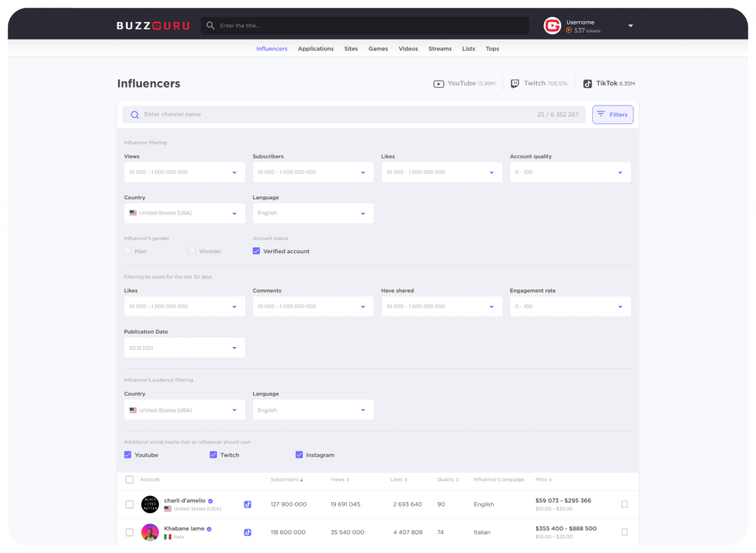The height and width of the screenshot is (553, 756).
Task: Click the TikTok badge for Khabane lame
Action: coord(247,532)
